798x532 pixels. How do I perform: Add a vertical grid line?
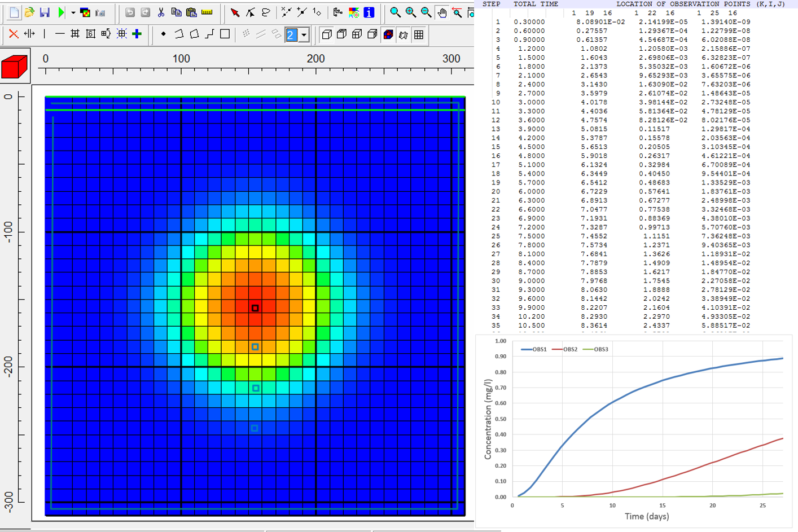coord(45,34)
